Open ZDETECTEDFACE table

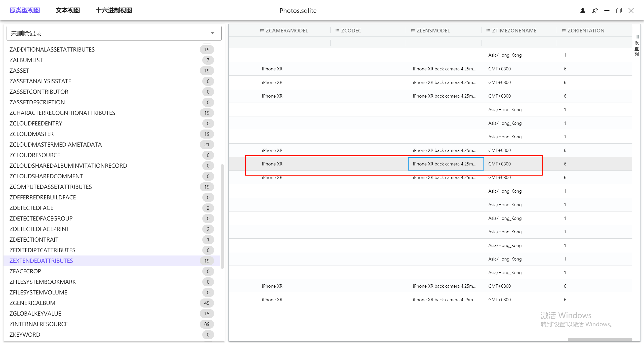31,208
